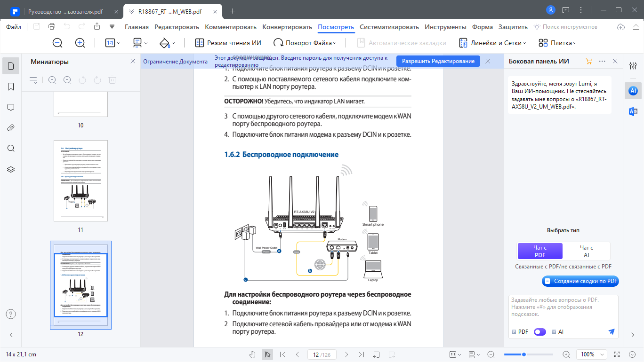Go to first page button
This screenshot has width=644, height=362.
282,354
